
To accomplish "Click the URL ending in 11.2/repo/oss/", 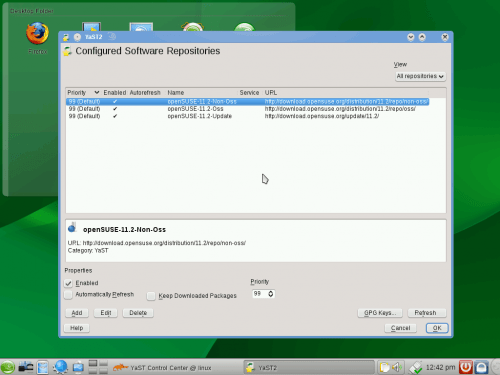I will pos(340,109).
